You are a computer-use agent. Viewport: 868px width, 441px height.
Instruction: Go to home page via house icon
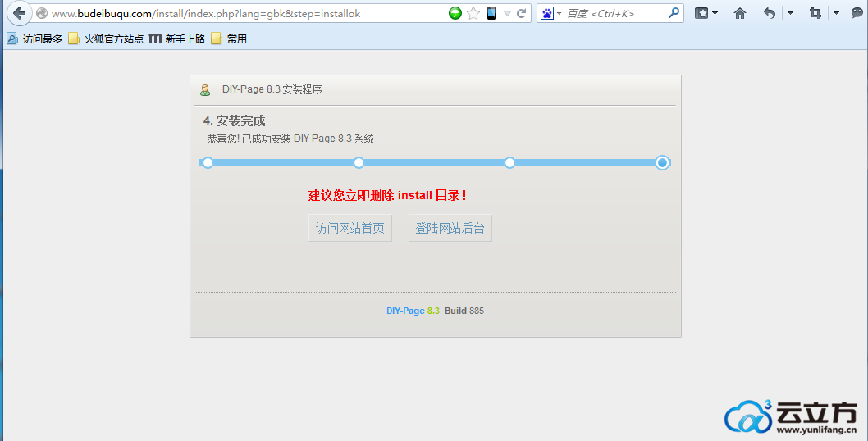coord(739,13)
